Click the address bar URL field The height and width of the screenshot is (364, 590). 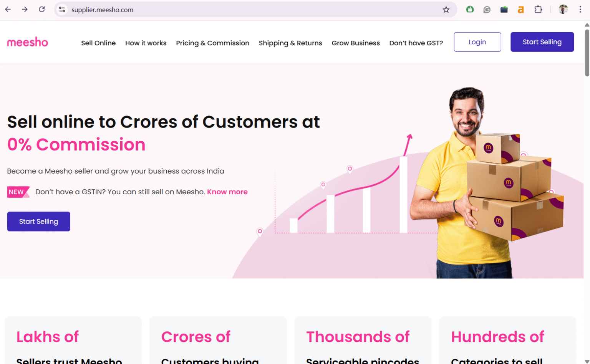[x=254, y=10]
